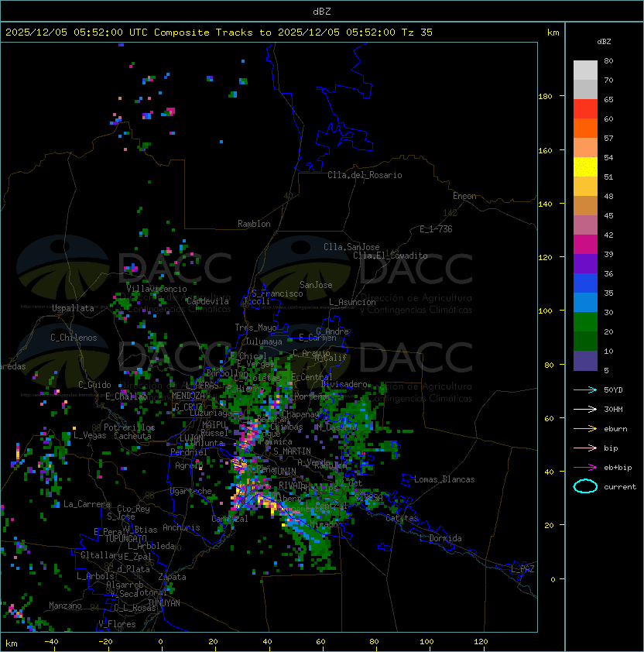Click the yellow eburn arrow in legend
The height and width of the screenshot is (652, 644).
click(585, 429)
